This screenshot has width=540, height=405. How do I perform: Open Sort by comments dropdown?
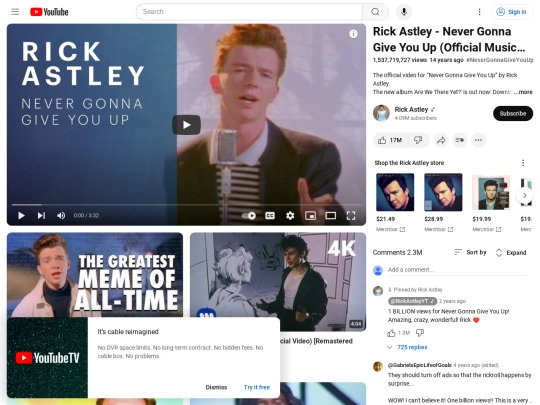pos(470,252)
